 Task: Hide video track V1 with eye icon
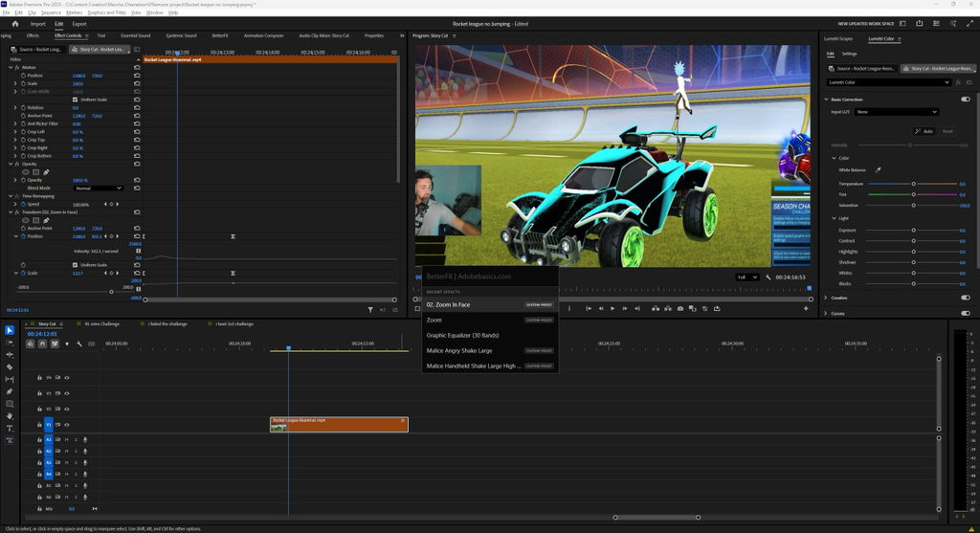[x=67, y=425]
